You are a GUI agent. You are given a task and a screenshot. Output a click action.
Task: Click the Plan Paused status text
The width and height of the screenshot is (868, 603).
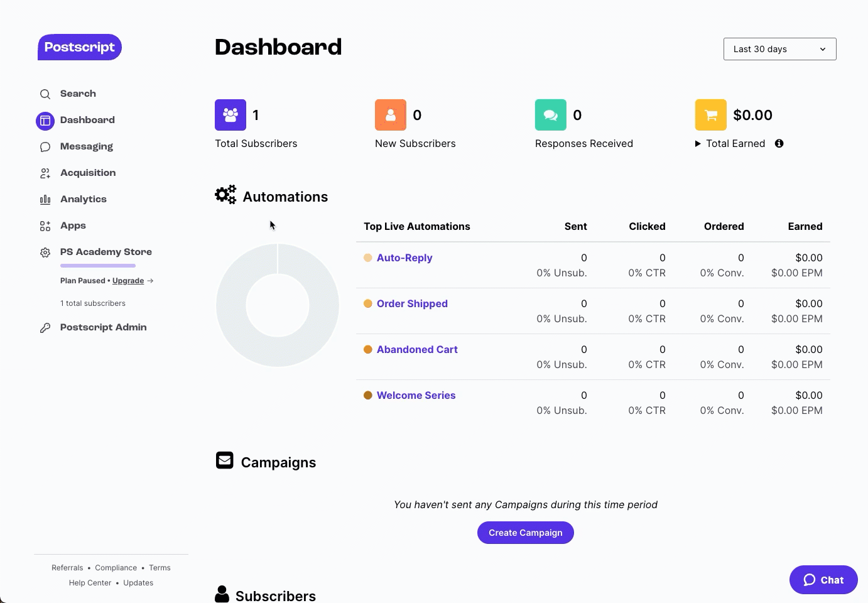pos(83,281)
